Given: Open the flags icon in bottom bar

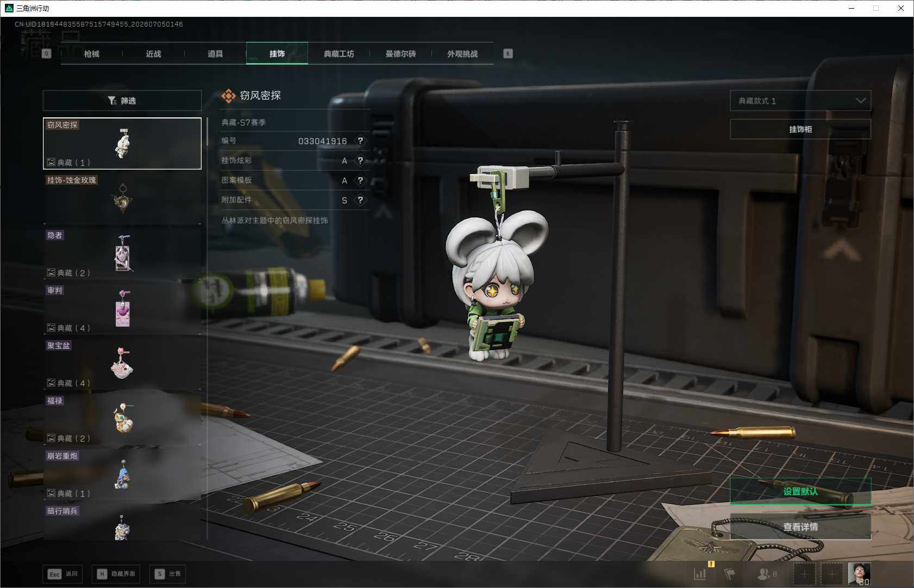Looking at the screenshot, I should click(x=730, y=574).
